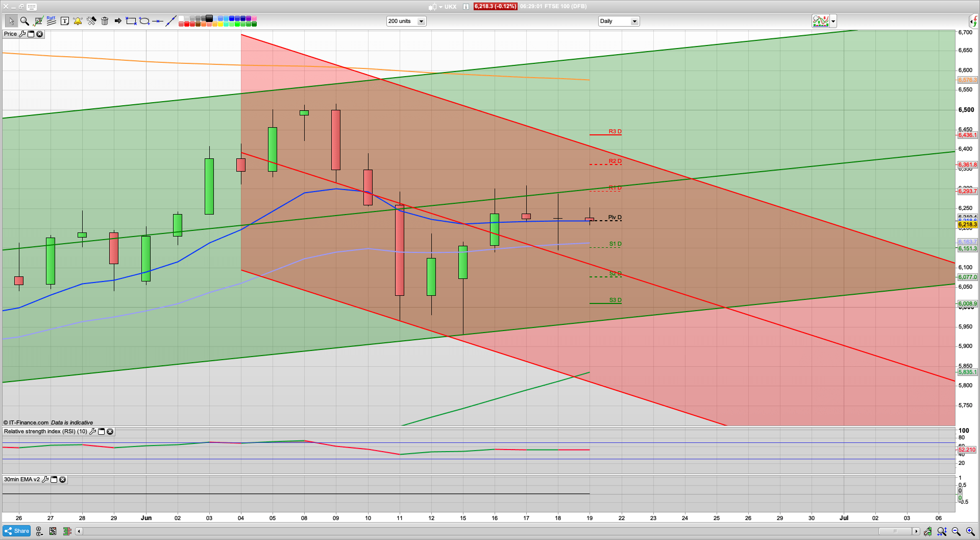This screenshot has width=980, height=540.
Task: Click the R3 D pivot label
Action: (615, 132)
